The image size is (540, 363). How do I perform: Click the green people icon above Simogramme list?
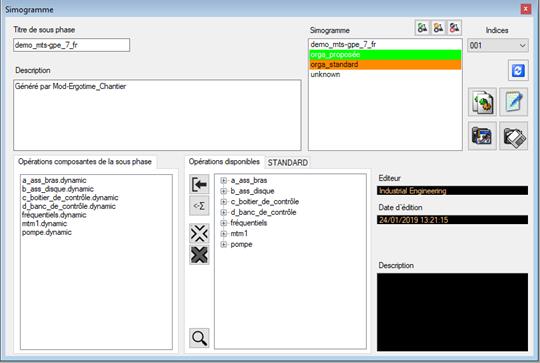point(423,28)
